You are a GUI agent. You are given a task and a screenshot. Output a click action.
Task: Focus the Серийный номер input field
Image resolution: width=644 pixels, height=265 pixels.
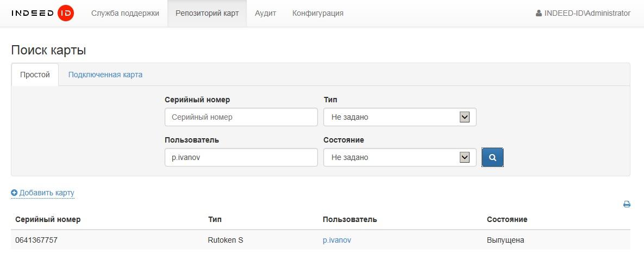click(241, 117)
